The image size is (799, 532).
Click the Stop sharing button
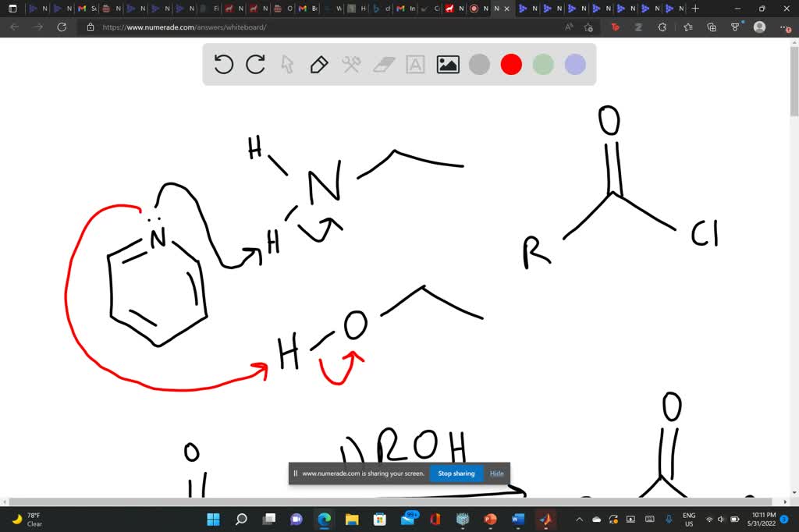456,473
